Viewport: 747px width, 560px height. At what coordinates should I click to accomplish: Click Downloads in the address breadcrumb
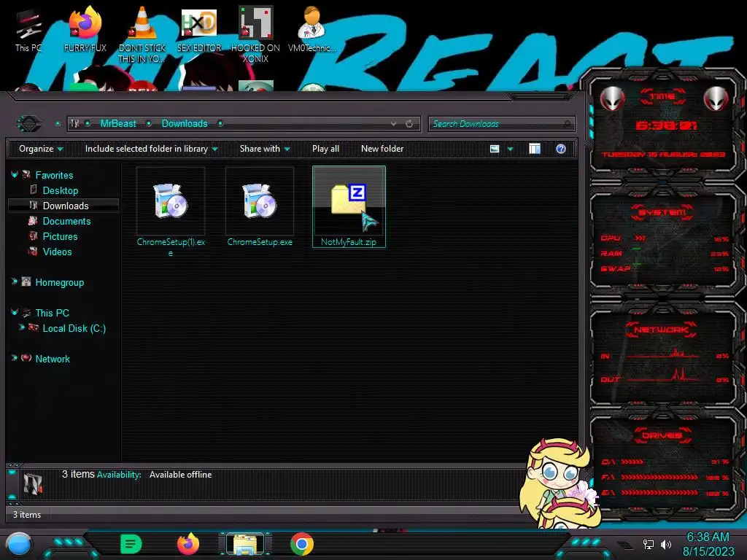click(x=185, y=124)
